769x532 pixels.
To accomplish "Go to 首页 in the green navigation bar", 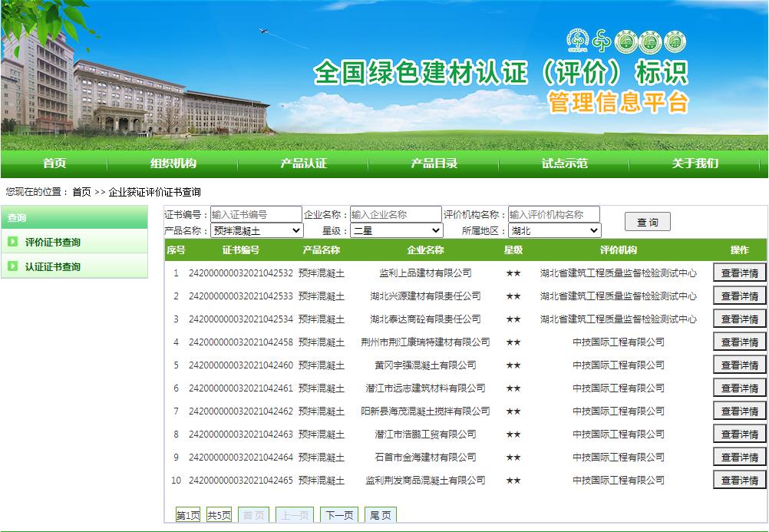I will click(x=54, y=164).
